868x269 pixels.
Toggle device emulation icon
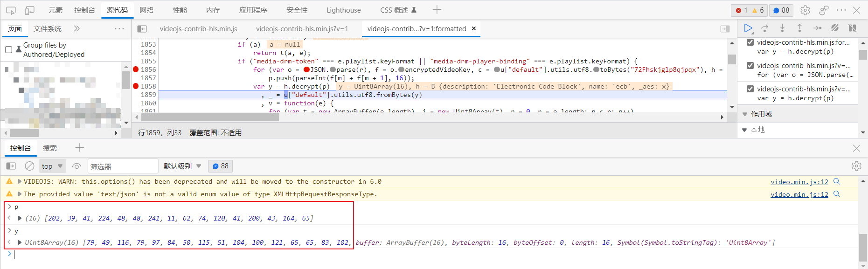(x=29, y=10)
